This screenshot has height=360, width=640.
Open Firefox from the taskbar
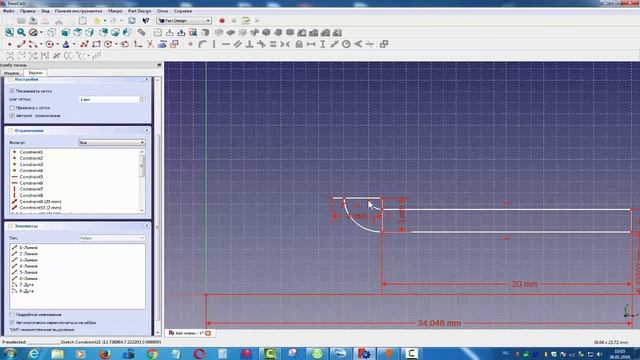[x=104, y=353]
